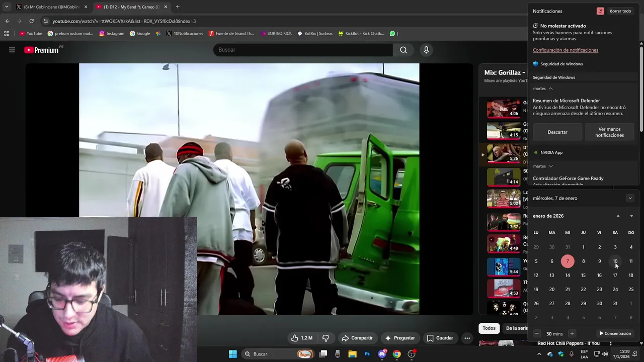644x362 pixels.
Task: Collapse the martes group under Seguridad de Windows
Action: pos(543,88)
